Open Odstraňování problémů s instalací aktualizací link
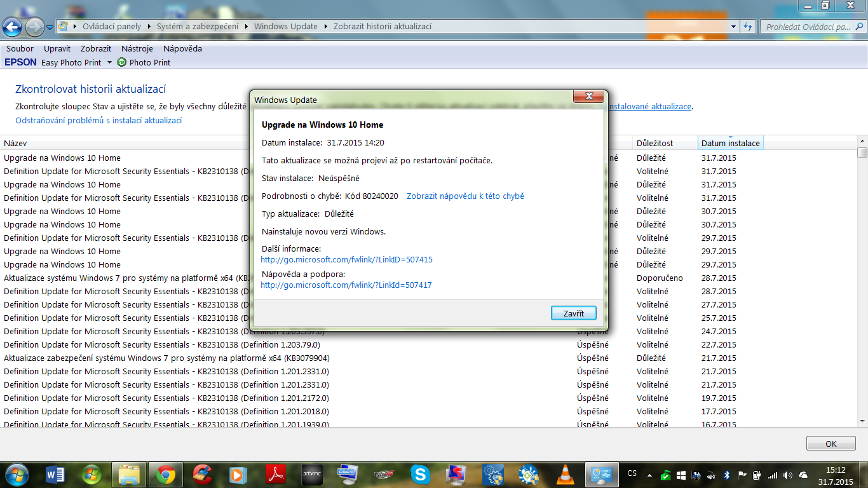868x488 pixels. click(x=98, y=121)
